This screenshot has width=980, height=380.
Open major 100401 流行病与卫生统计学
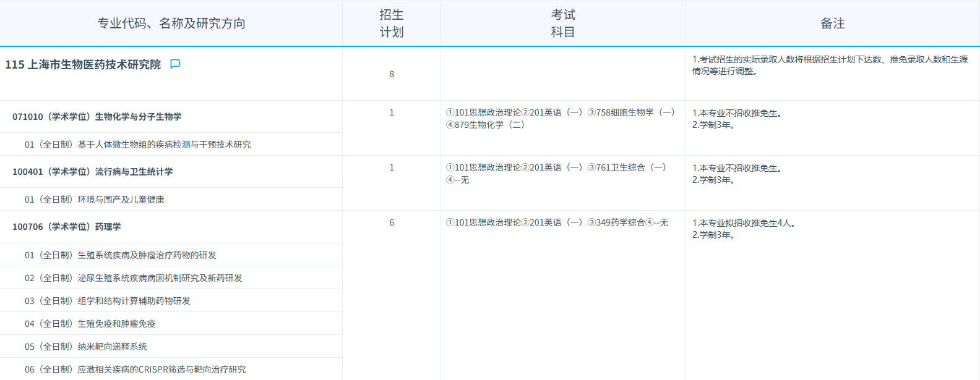pos(93,172)
